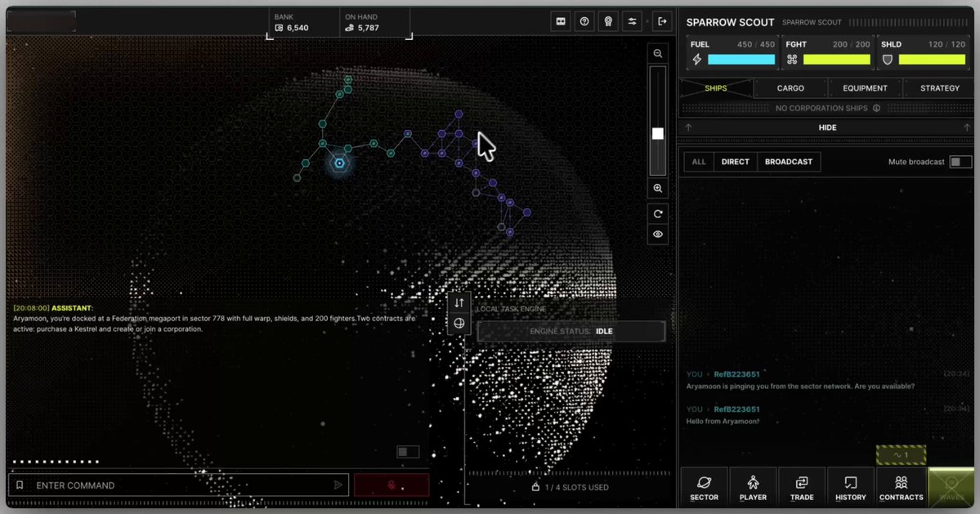Click the striped notification badge showing 1
Screen dimensions: 980x514
[901, 454]
